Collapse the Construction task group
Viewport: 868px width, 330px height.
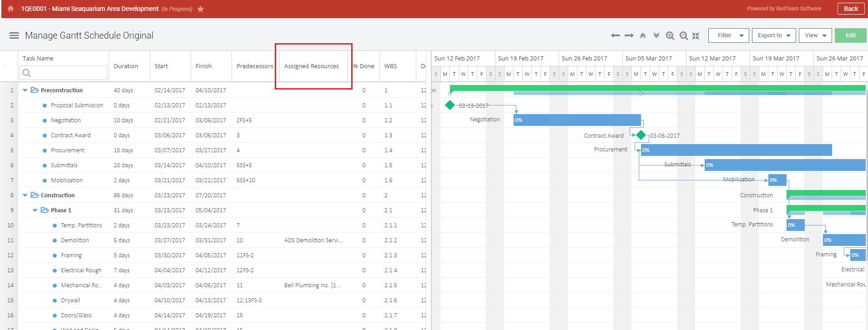(x=25, y=195)
